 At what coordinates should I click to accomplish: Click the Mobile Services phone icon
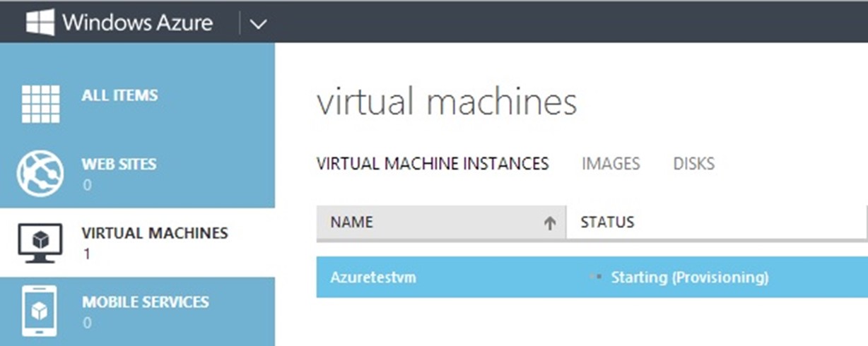click(x=40, y=311)
